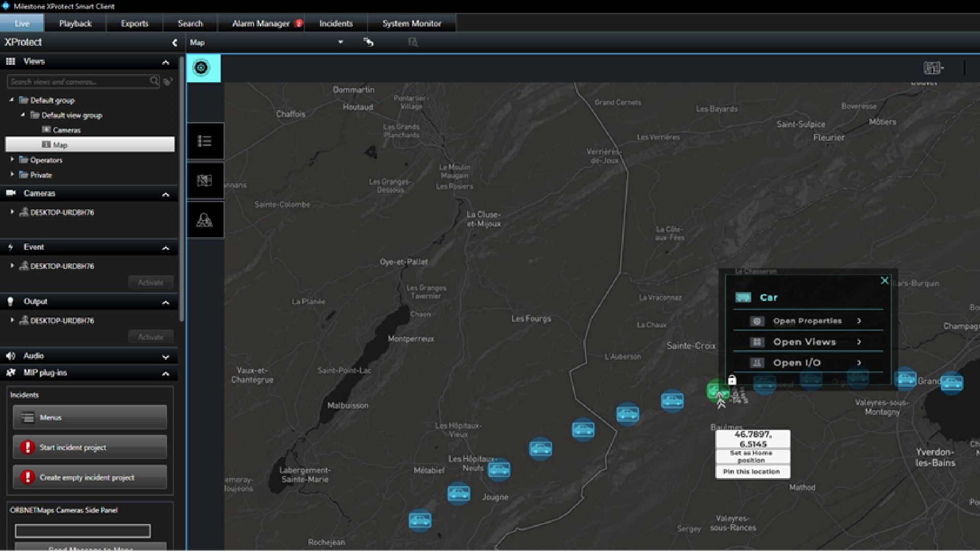
Task: Expand DESKTOP-URDBH76 under Event
Action: pyautogui.click(x=12, y=265)
